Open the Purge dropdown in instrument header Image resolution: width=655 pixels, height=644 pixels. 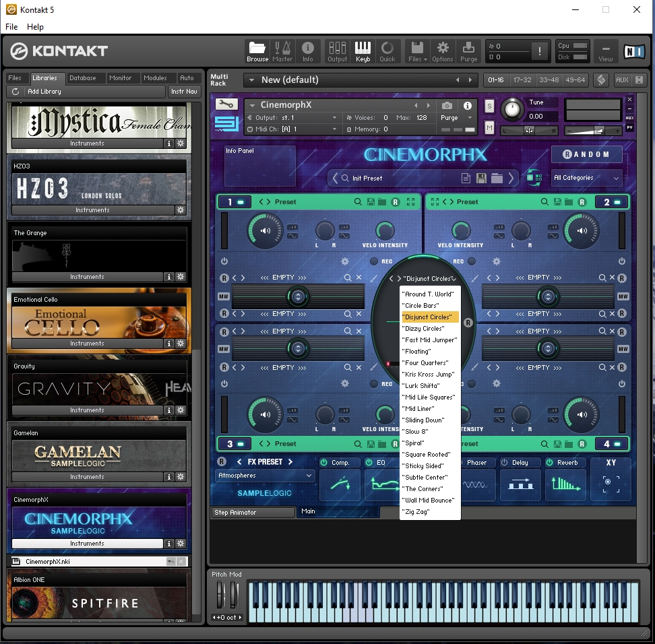pyautogui.click(x=470, y=118)
